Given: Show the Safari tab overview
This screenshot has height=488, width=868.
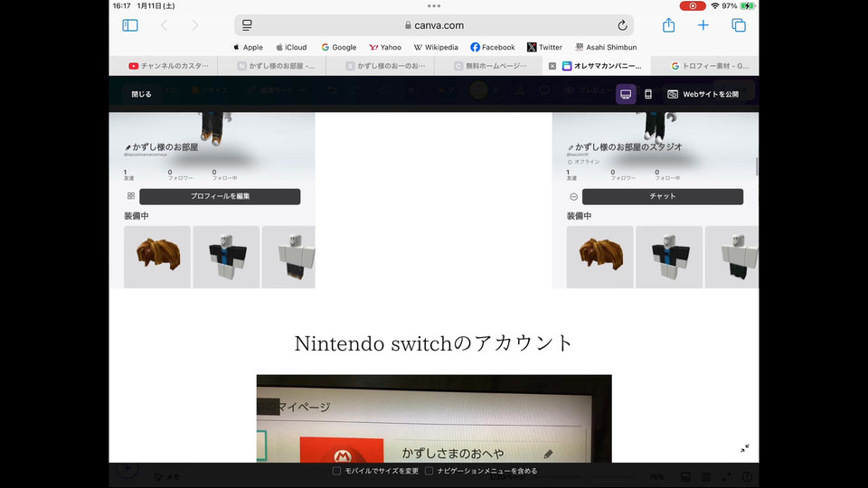Looking at the screenshot, I should pos(739,25).
